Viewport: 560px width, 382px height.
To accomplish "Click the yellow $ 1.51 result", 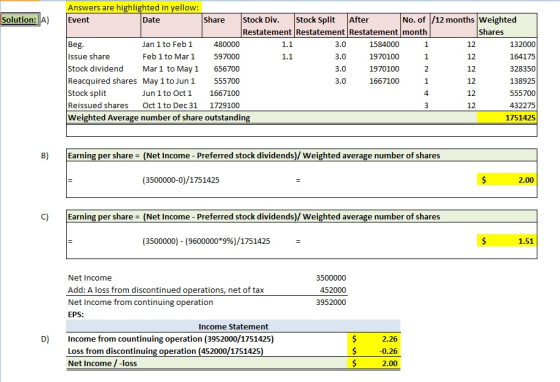I will [x=507, y=241].
